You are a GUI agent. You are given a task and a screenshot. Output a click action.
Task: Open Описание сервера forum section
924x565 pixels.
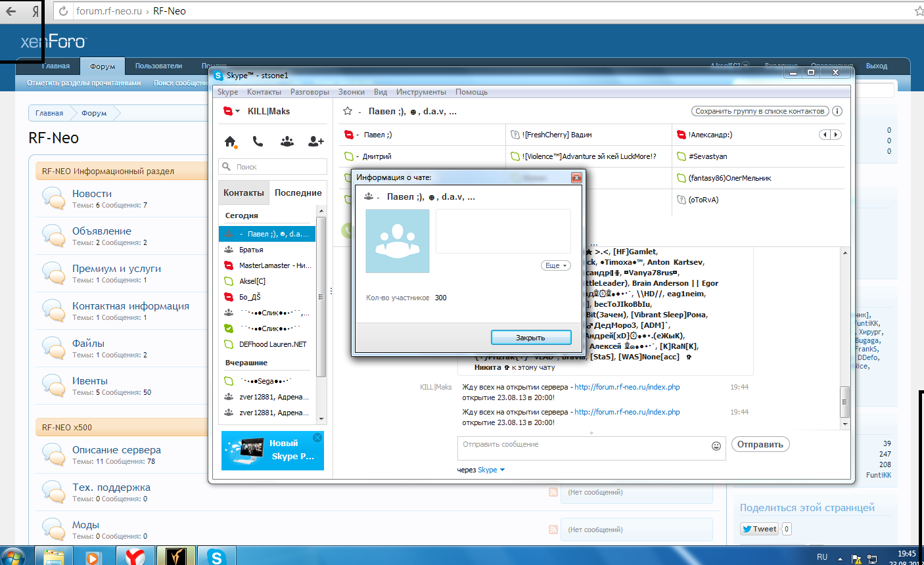point(116,450)
